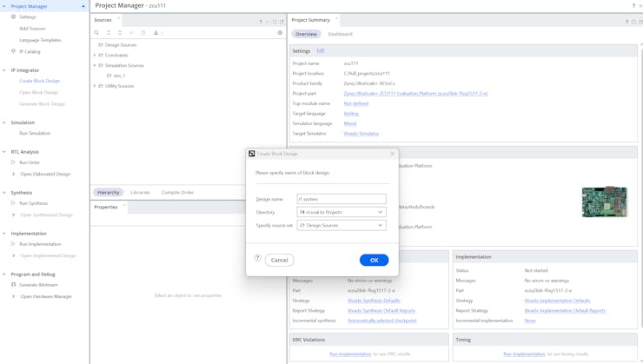Click the Generate Bitstream icon
643x364 pixels.
click(x=13, y=285)
